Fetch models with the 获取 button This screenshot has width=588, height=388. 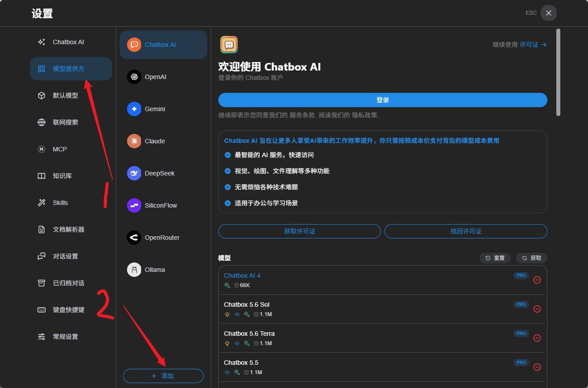[x=532, y=258]
